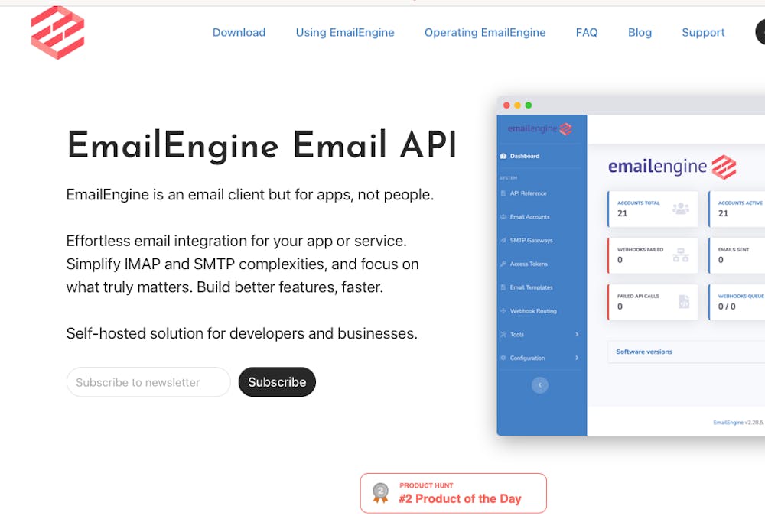The width and height of the screenshot is (765, 532).
Task: Click the text 'Self-hosted solution for developers and businesses.'
Action: point(242,333)
